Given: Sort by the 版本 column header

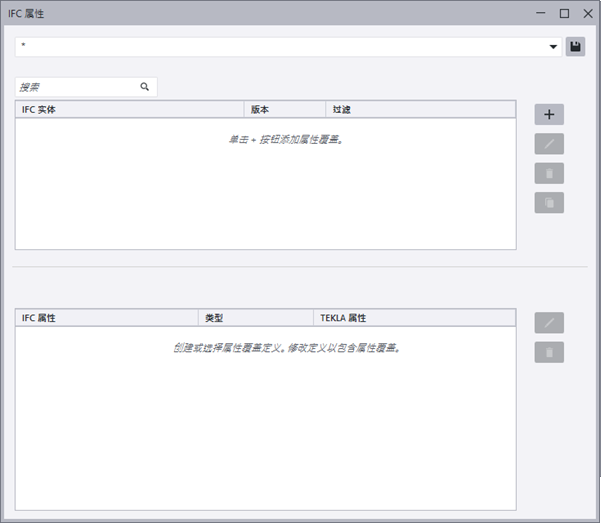Looking at the screenshot, I should [285, 109].
